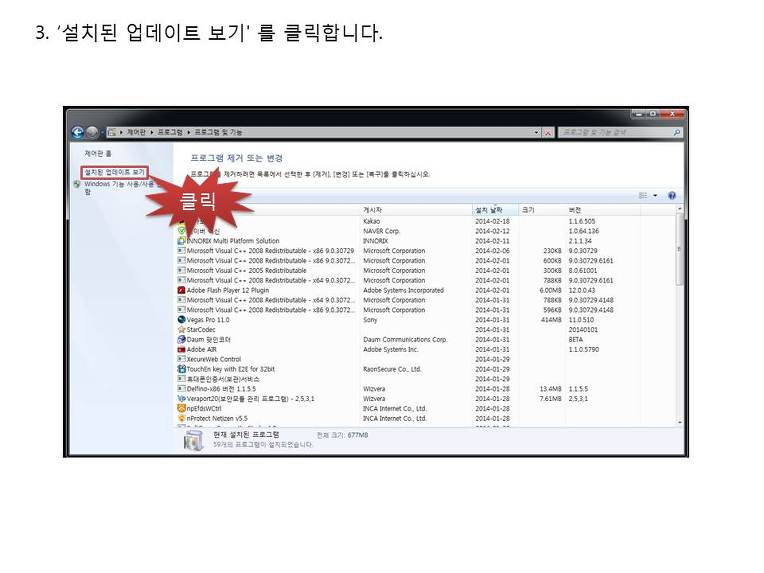Click the INNORIX Multi Platform Solution icon
764x573 pixels.
pos(181,241)
